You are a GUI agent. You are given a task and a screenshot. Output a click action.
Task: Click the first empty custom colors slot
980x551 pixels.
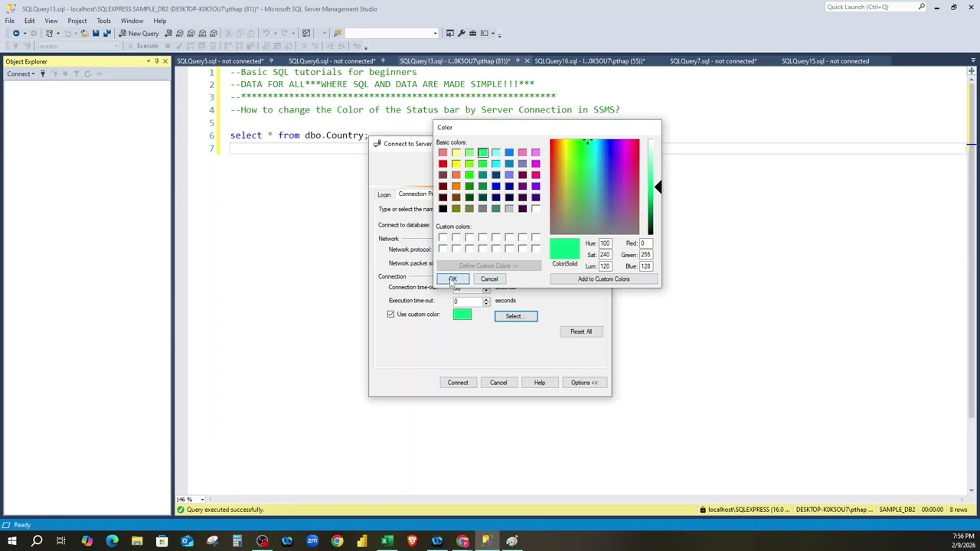point(443,237)
